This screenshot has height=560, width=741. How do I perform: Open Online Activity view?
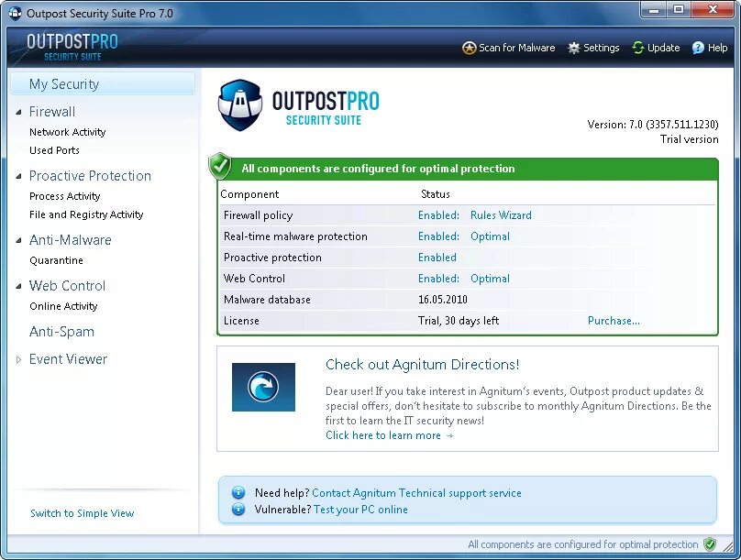point(63,306)
